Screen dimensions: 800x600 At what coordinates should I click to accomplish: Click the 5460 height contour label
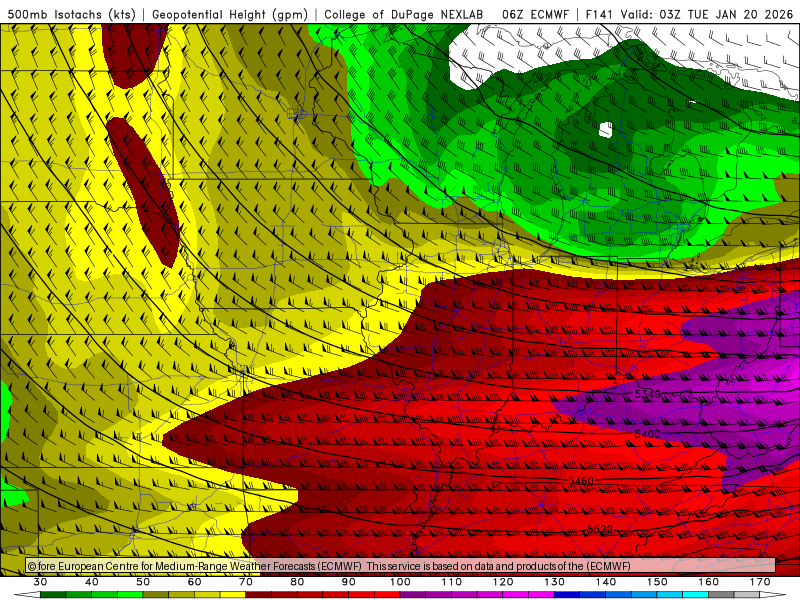(581, 481)
